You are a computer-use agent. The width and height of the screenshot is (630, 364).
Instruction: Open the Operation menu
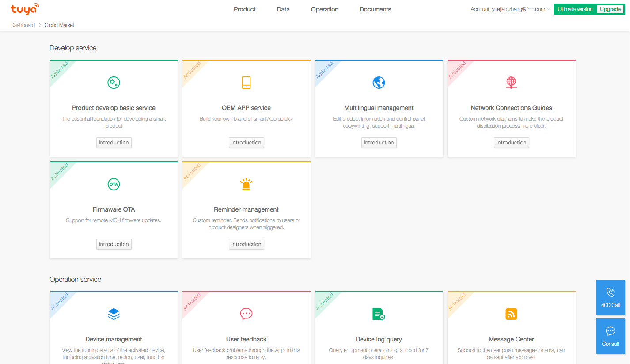(x=325, y=9)
